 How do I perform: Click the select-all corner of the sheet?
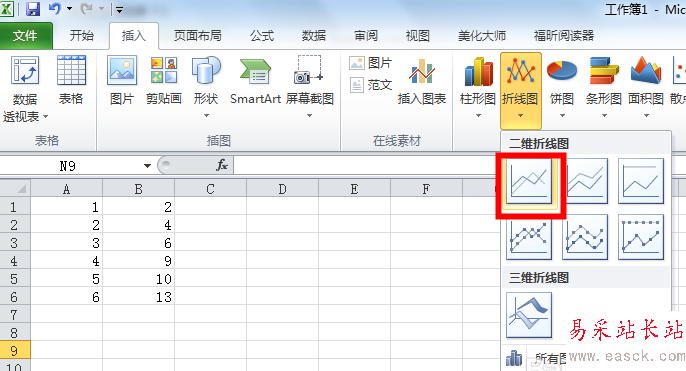[15, 189]
